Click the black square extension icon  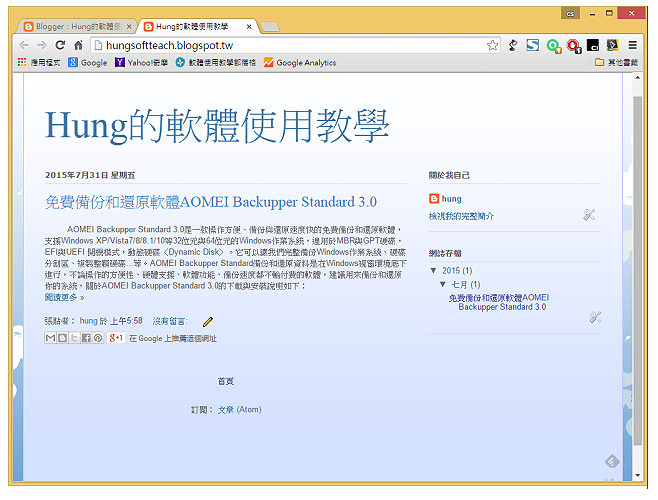(x=593, y=45)
